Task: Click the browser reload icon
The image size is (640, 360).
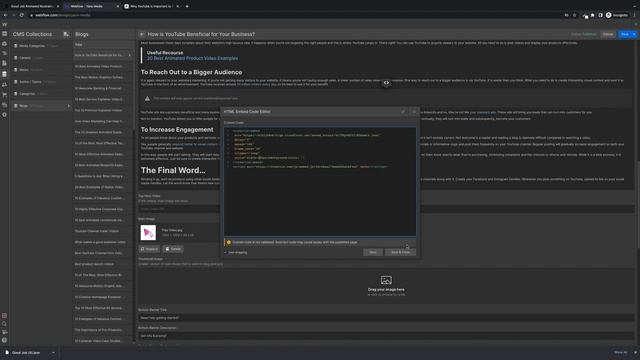Action: [x=22, y=15]
